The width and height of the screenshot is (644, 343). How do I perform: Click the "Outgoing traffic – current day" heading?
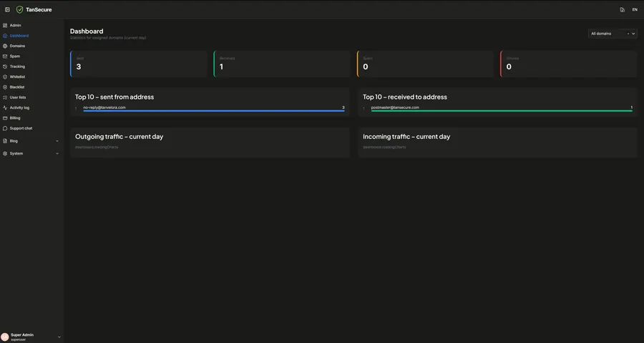point(119,136)
